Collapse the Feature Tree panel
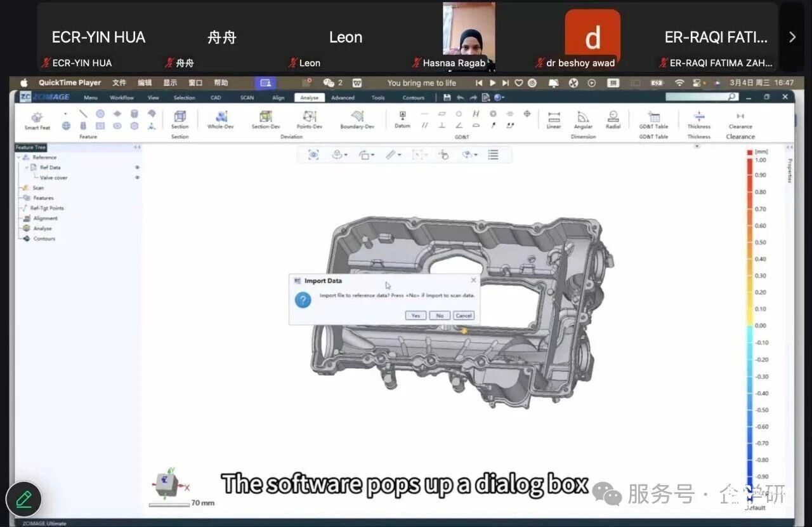 pos(136,147)
